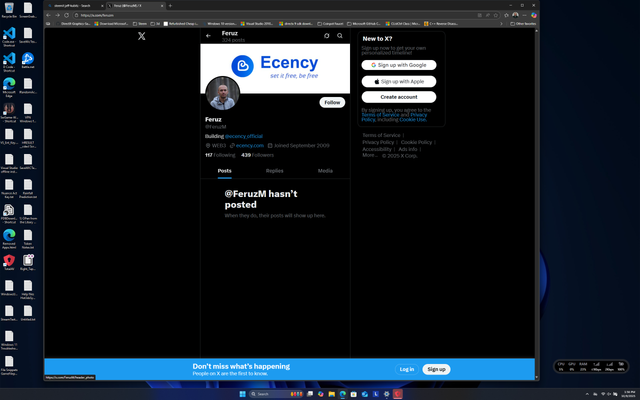This screenshot has height=400, width=640.
Task: Click the Edge browser taskbar icon
Action: [x=342, y=394]
